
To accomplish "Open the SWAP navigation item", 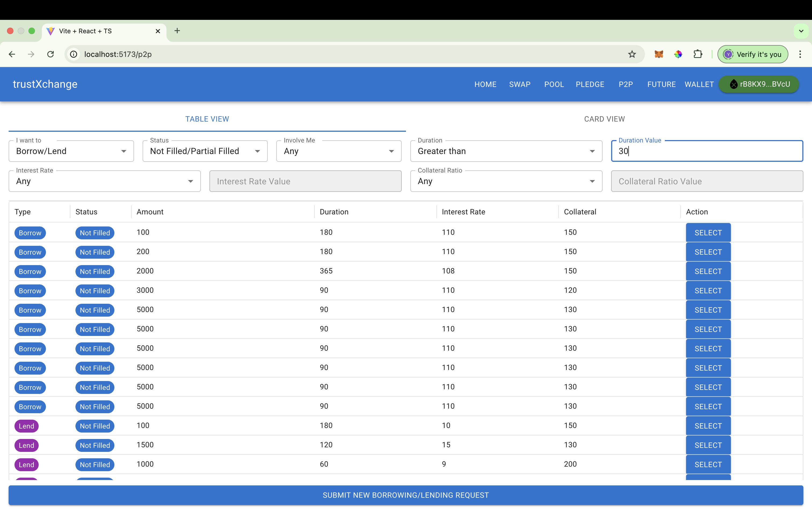I will point(520,84).
